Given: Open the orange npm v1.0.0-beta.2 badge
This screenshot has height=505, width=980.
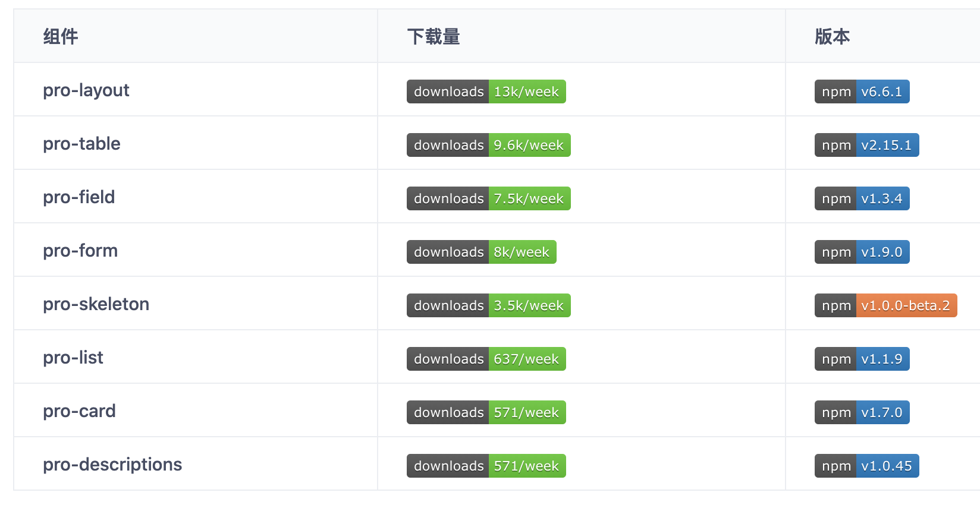Looking at the screenshot, I should tap(885, 305).
